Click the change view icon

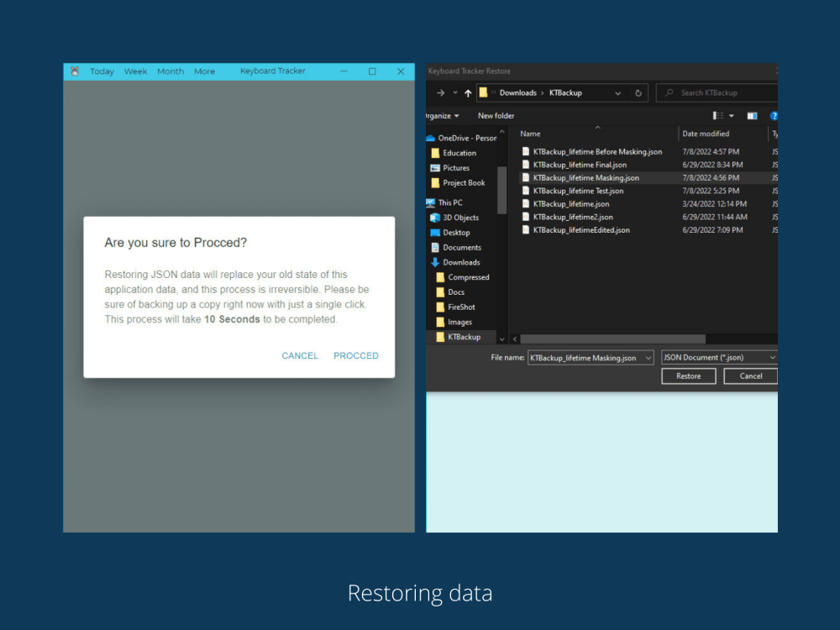click(717, 116)
